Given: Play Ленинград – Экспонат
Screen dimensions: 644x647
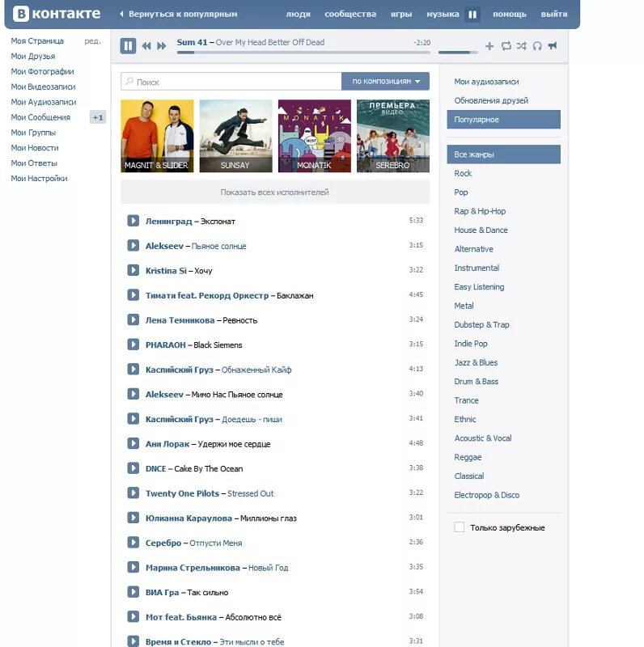Looking at the screenshot, I should (133, 220).
